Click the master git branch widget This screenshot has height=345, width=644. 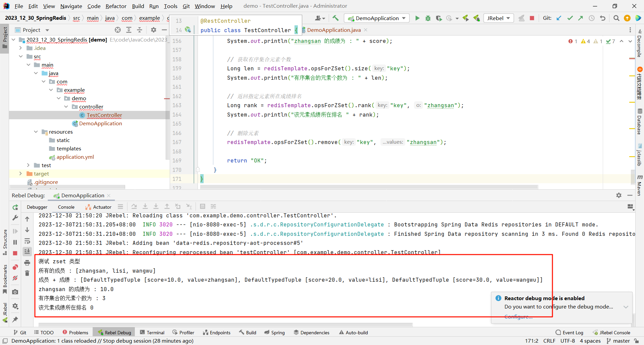[x=618, y=341]
